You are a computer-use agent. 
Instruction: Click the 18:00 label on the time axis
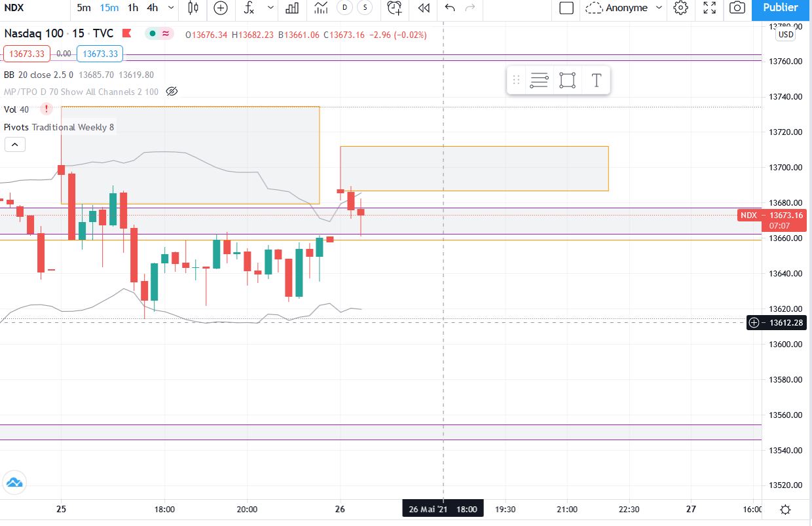point(164,509)
